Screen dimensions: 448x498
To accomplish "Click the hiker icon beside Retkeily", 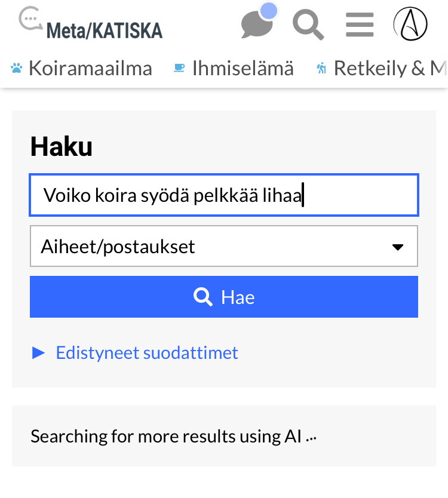I will [x=321, y=69].
